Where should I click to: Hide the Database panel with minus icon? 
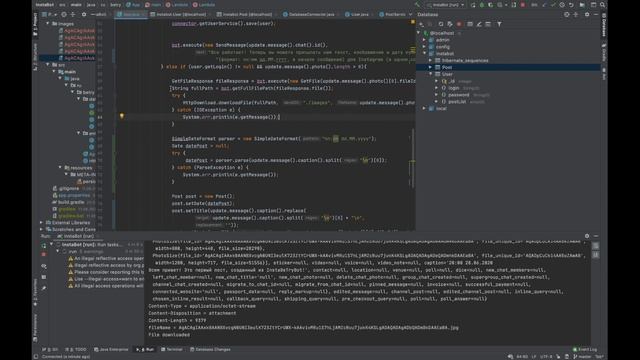[596, 14]
